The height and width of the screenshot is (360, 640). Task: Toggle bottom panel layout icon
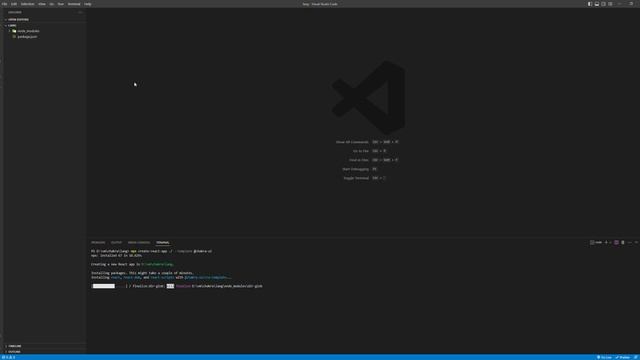pyautogui.click(x=597, y=4)
